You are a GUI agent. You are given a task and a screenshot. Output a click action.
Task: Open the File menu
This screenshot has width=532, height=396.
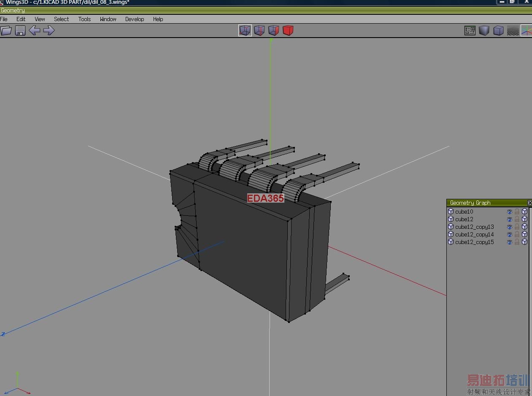pos(4,19)
